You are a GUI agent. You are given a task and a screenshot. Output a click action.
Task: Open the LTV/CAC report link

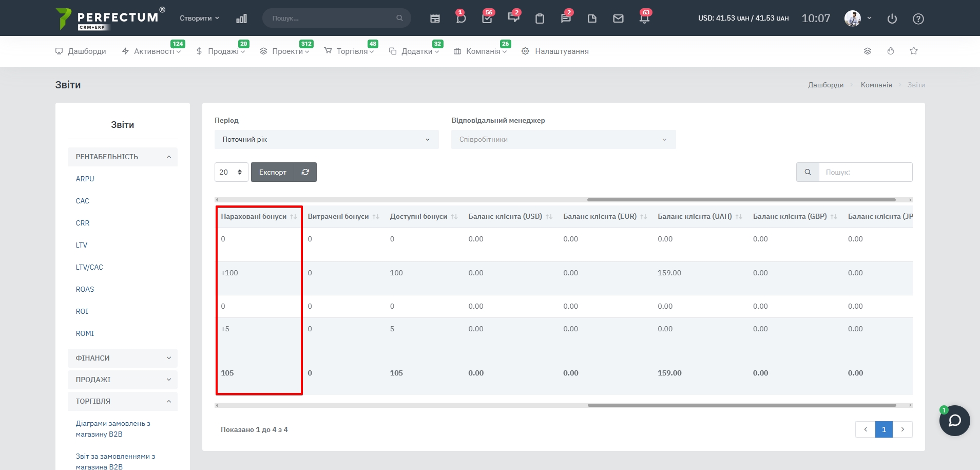tap(89, 267)
